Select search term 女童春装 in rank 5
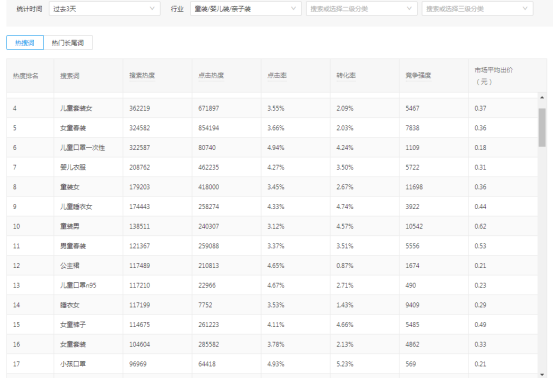 coord(73,128)
